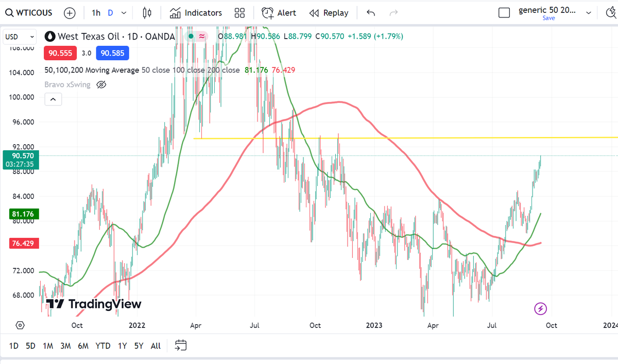Viewport: 618px width, 364px height.
Task: Open the USD currency dropdown
Action: tap(19, 37)
